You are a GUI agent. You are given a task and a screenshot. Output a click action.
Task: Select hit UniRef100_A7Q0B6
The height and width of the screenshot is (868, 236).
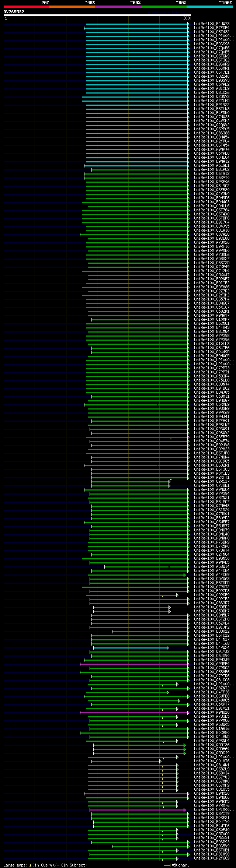(x=212, y=48)
